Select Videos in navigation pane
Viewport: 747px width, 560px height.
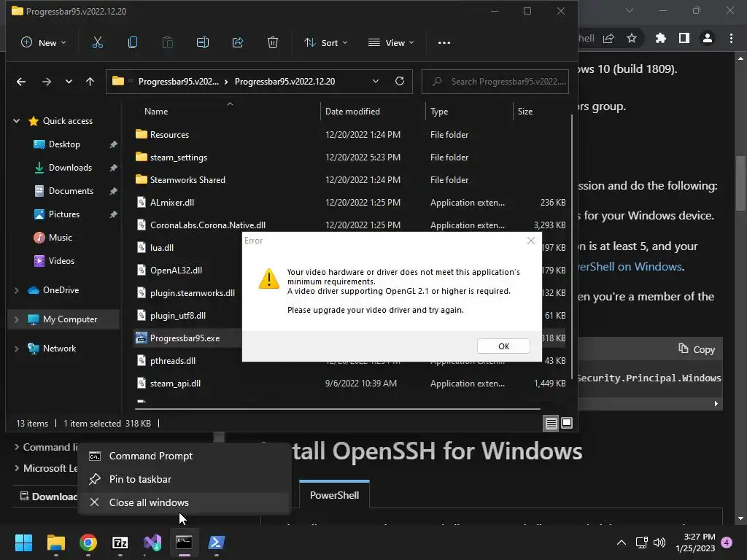click(x=61, y=261)
